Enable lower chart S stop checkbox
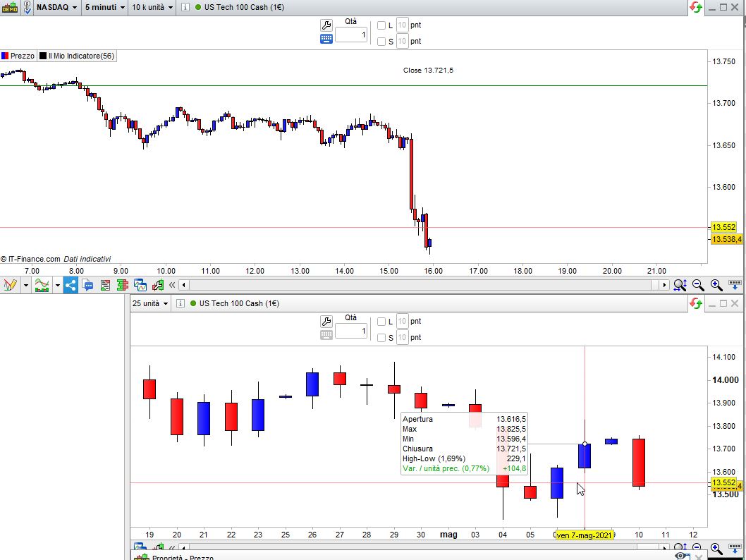746x560 pixels. click(x=381, y=337)
